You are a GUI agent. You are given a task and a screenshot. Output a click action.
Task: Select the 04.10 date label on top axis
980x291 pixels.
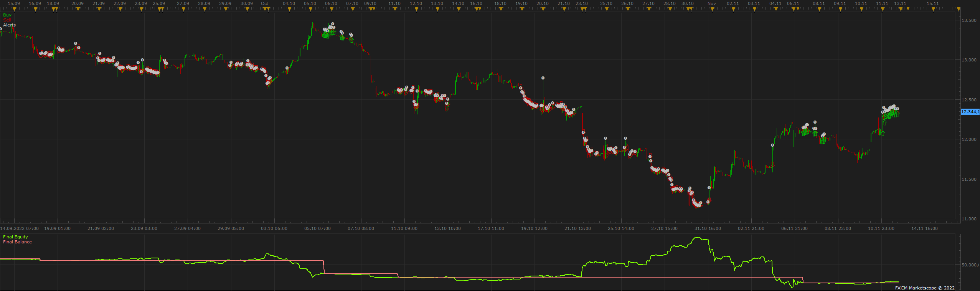click(x=289, y=3)
